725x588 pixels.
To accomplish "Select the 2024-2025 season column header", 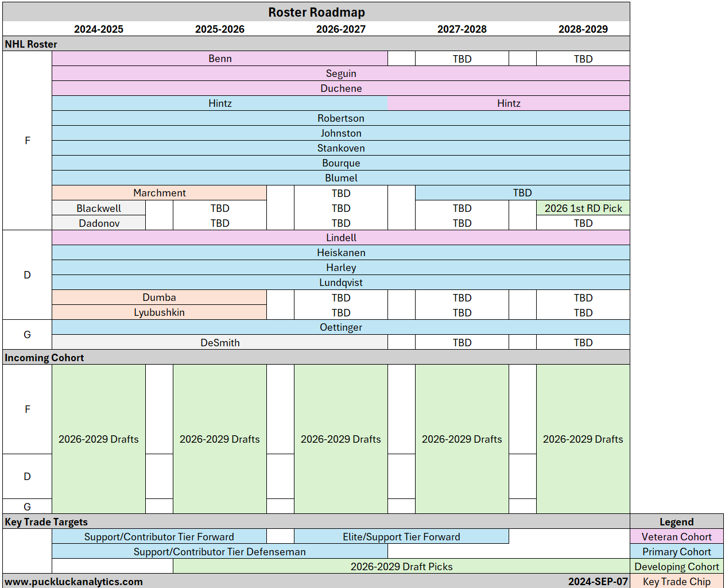I will pos(99,29).
